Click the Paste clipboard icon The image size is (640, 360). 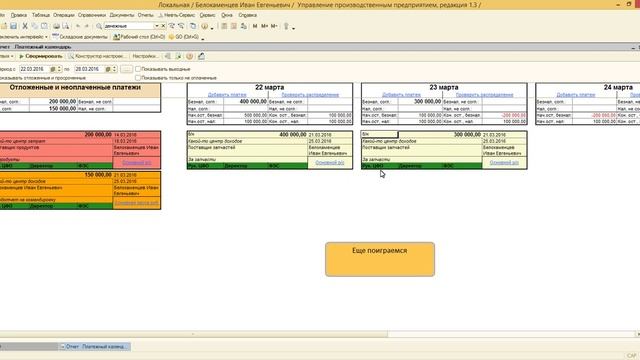[44, 26]
